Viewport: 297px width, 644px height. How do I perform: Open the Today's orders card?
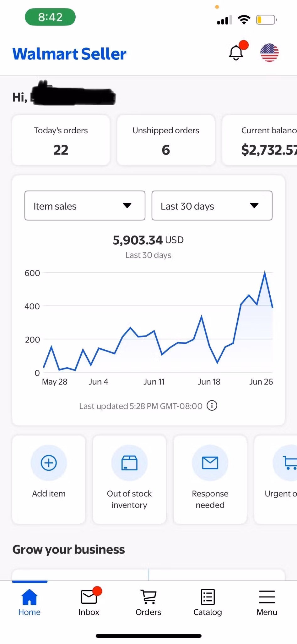click(x=61, y=140)
